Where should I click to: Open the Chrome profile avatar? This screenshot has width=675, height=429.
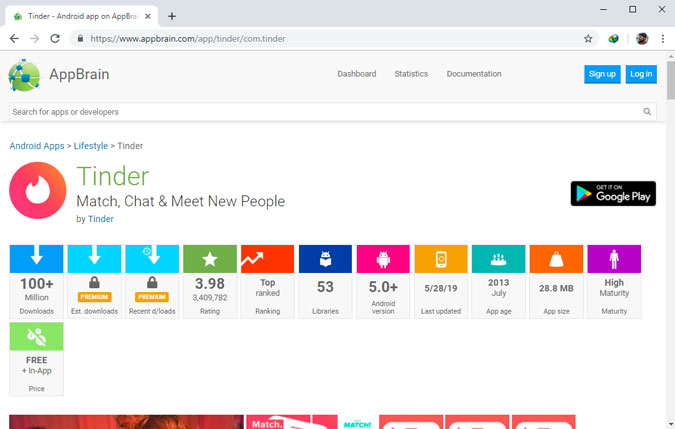642,39
